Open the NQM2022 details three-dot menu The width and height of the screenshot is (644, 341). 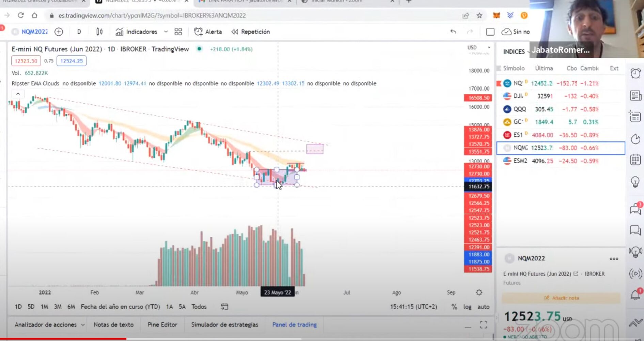[x=614, y=258]
